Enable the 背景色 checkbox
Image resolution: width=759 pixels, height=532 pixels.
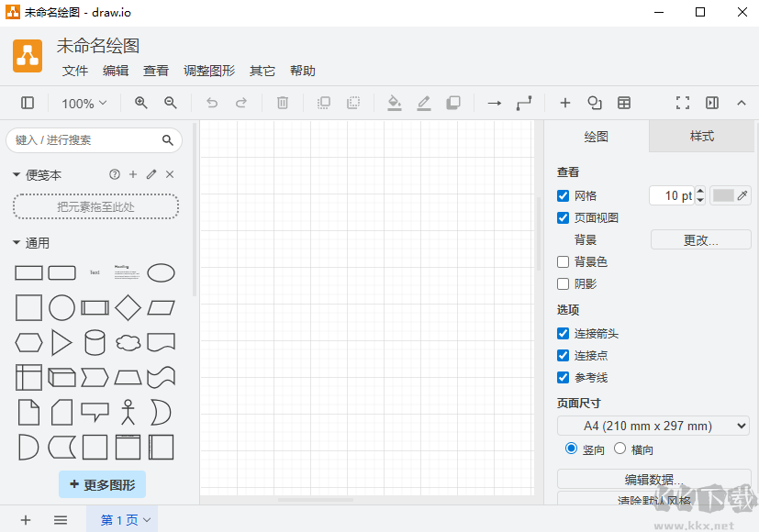[563, 262]
